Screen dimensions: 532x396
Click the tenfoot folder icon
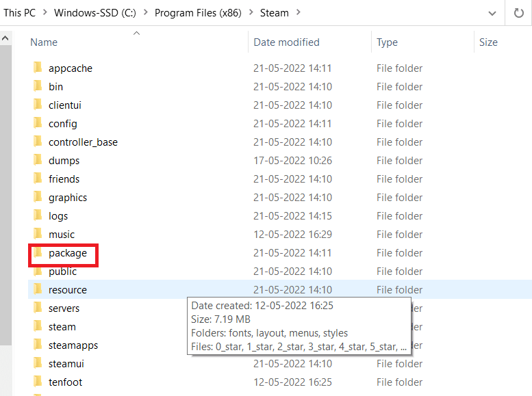point(38,382)
